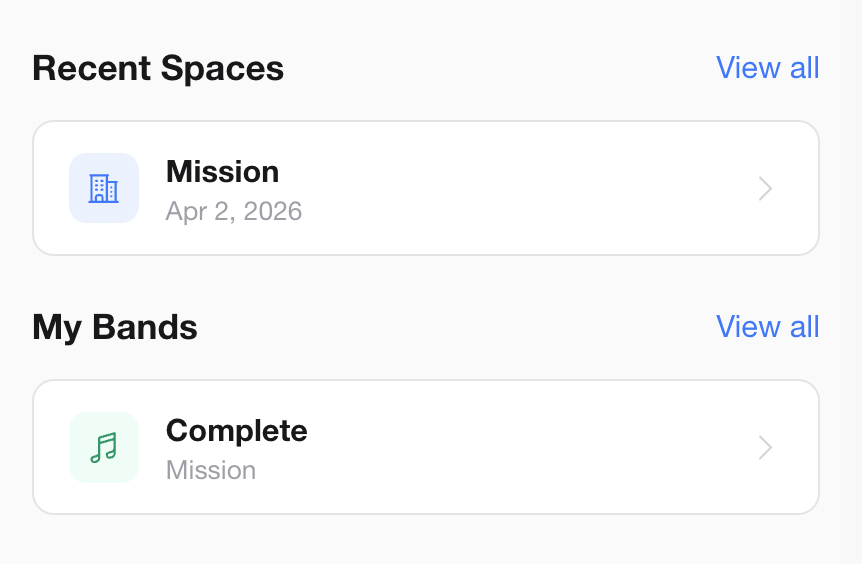
Task: Click the Recent Spaces section heading
Action: click(x=158, y=69)
